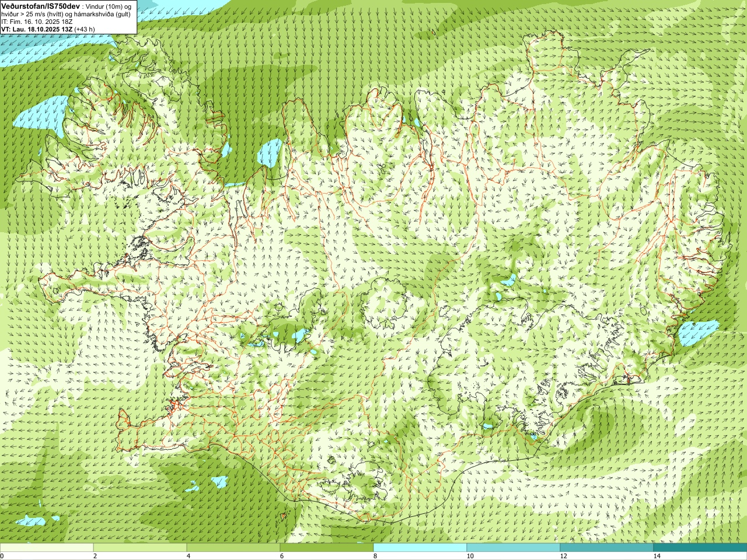Click the '10' label on the wind scale
Image resolution: width=747 pixels, height=560 pixels.
point(470,556)
